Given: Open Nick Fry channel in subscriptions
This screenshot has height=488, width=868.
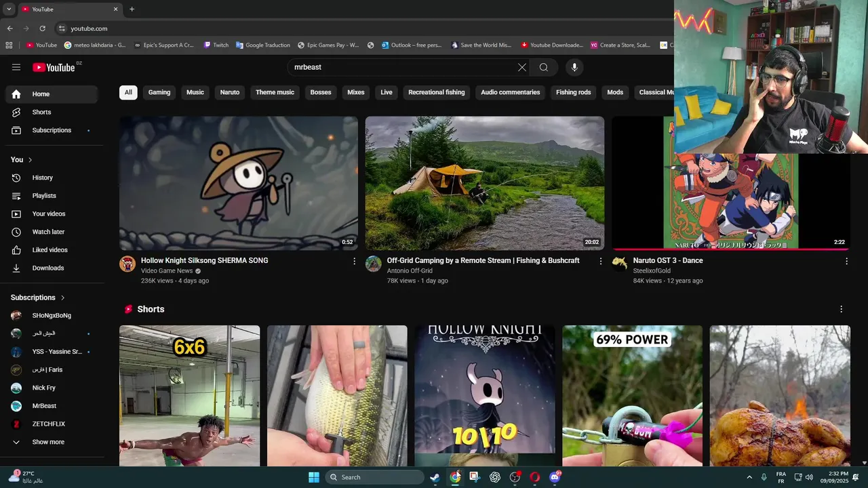Looking at the screenshot, I should click(52, 388).
